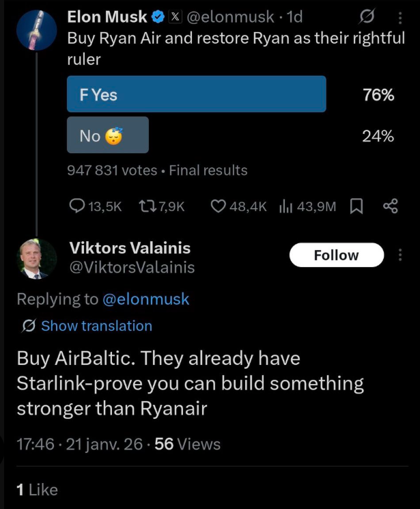Follow Viktors Valainis
This screenshot has height=509, width=420.
[x=336, y=256]
